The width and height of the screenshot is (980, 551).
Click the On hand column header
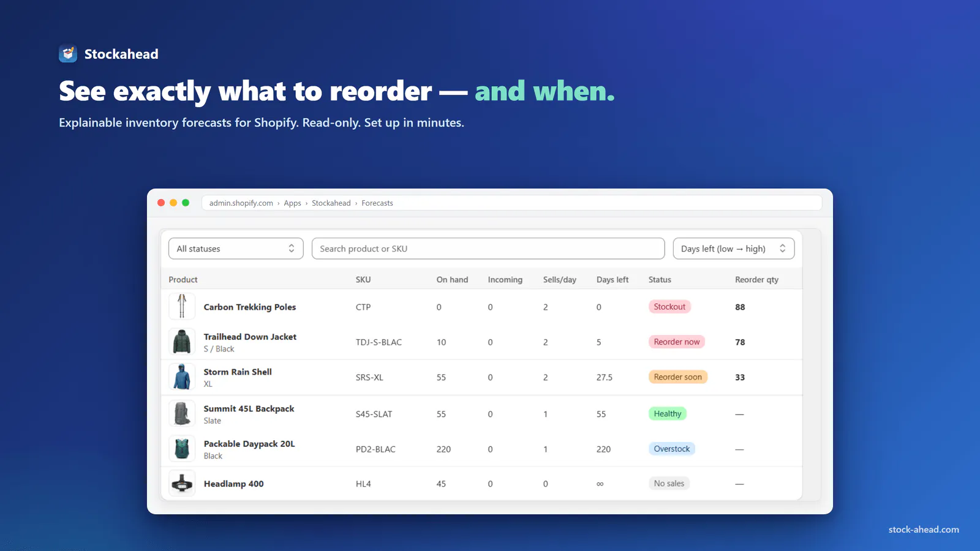(x=452, y=280)
